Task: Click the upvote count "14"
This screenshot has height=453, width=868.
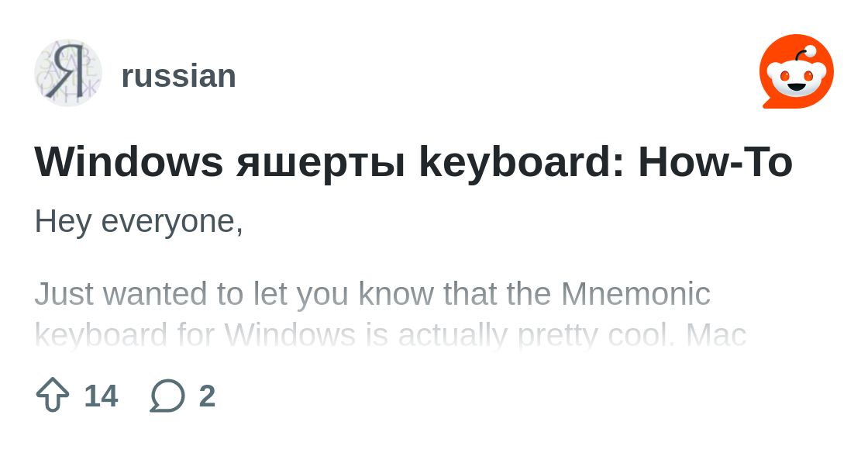Action: coord(101,396)
